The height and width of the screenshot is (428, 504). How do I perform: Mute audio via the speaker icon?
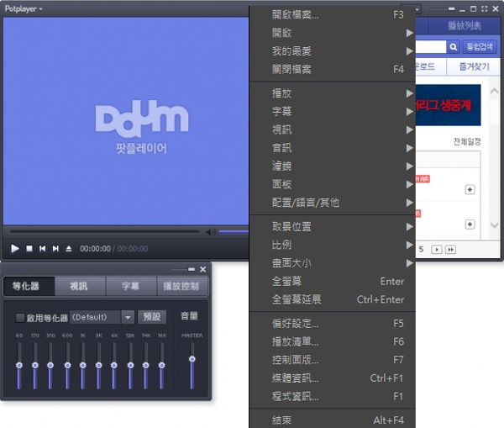(x=211, y=232)
